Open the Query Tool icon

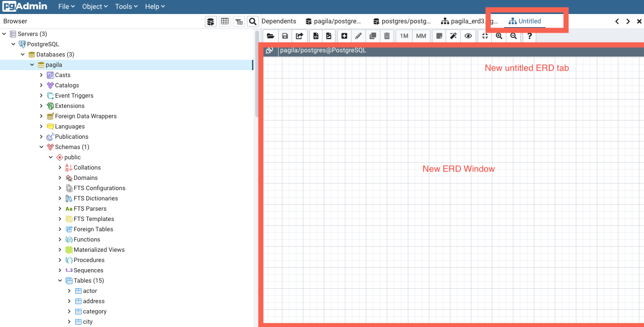point(210,21)
